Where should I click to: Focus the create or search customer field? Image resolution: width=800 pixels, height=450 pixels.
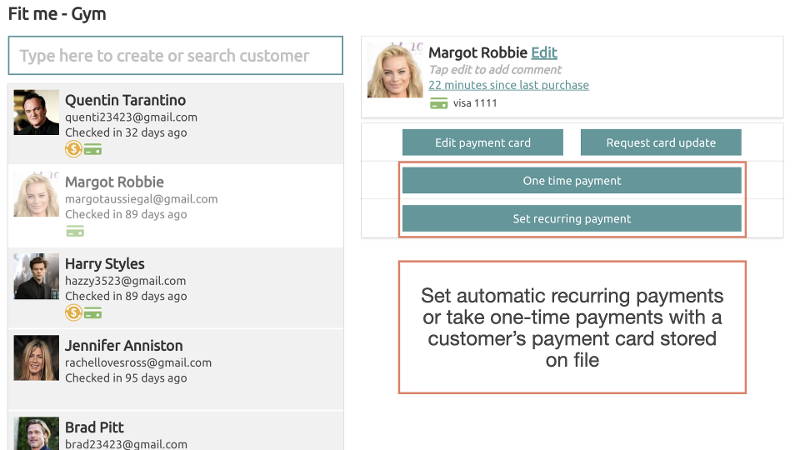tap(176, 55)
